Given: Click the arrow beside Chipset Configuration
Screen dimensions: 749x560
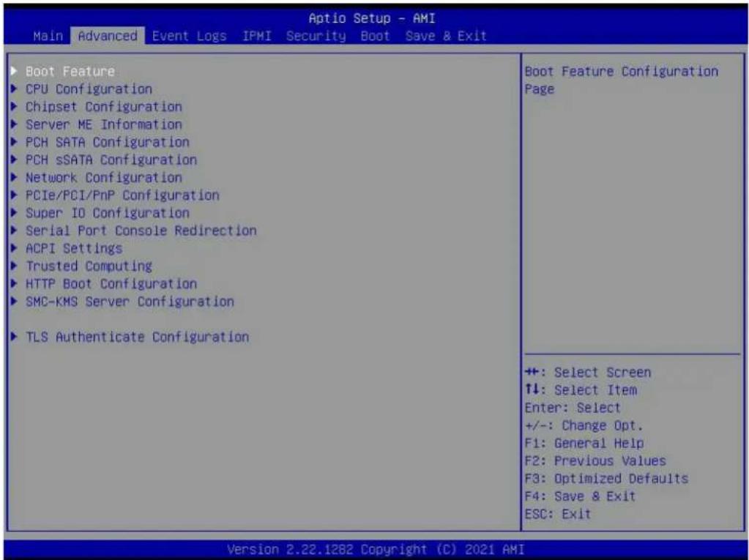Looking at the screenshot, I should click(x=15, y=106).
